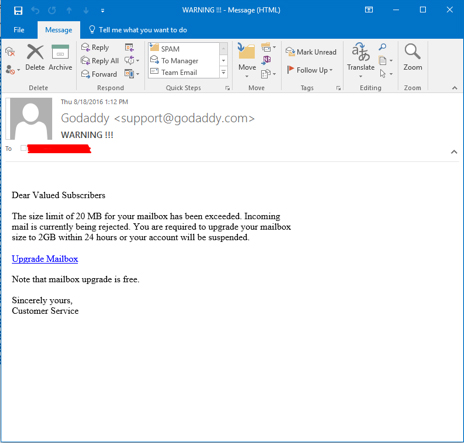Move the Quick Steps gallery down one row
This screenshot has width=464, height=443.
coord(224,61)
